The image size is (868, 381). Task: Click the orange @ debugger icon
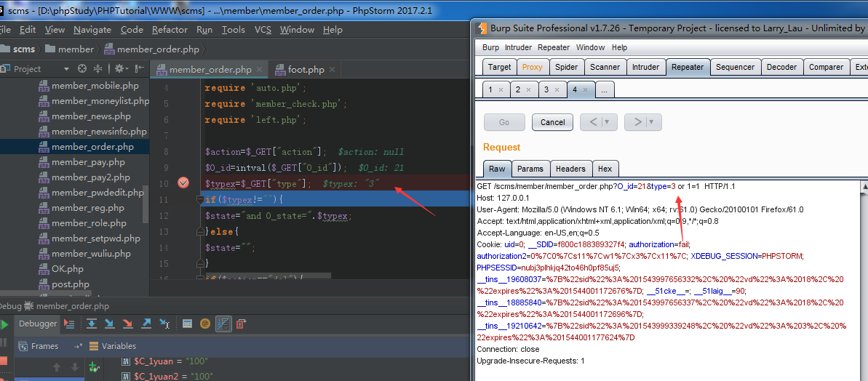(x=205, y=324)
